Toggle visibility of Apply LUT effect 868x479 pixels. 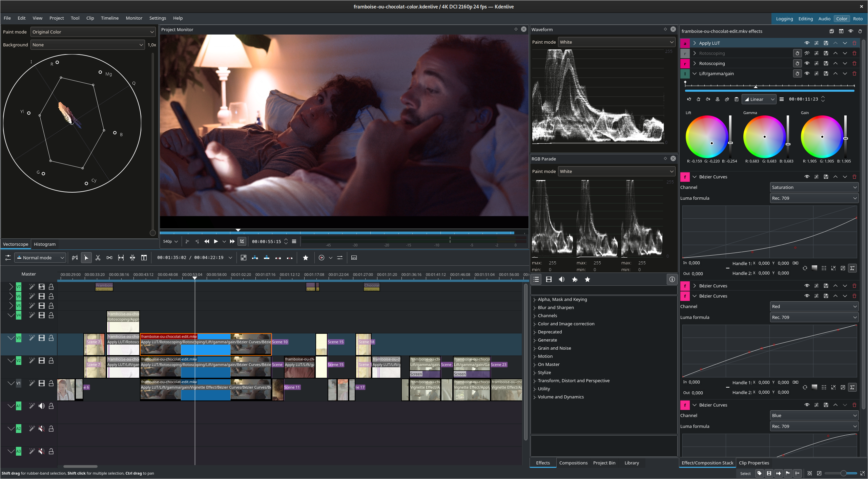[807, 43]
